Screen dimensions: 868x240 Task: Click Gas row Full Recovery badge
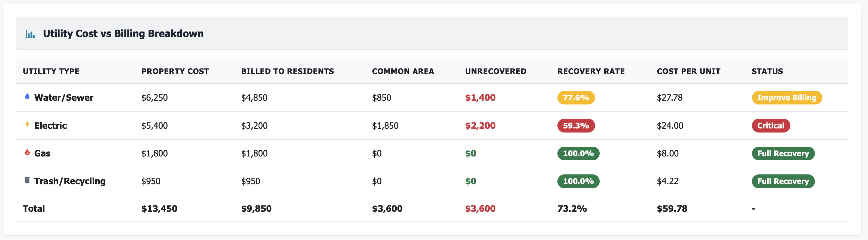[x=783, y=153]
